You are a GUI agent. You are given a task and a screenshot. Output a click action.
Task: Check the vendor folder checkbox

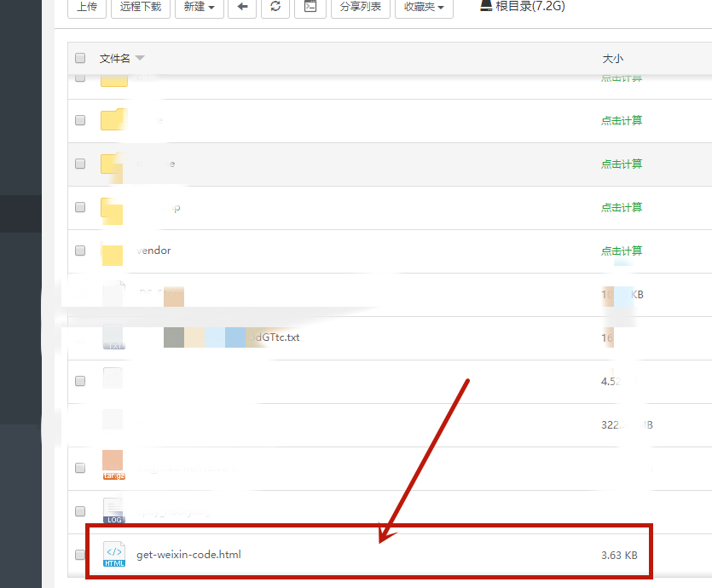(x=80, y=251)
